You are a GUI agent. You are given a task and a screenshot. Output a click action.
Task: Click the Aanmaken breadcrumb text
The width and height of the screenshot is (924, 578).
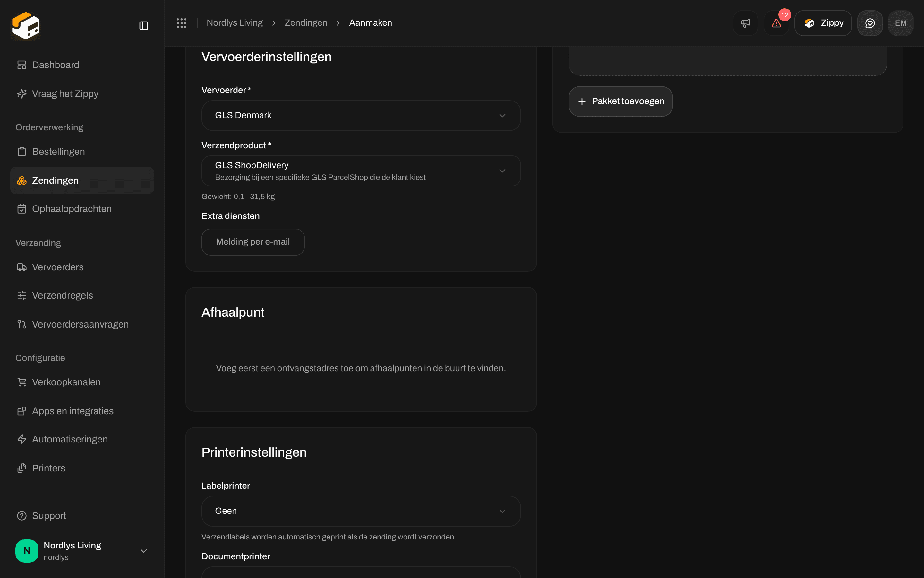pyautogui.click(x=370, y=23)
